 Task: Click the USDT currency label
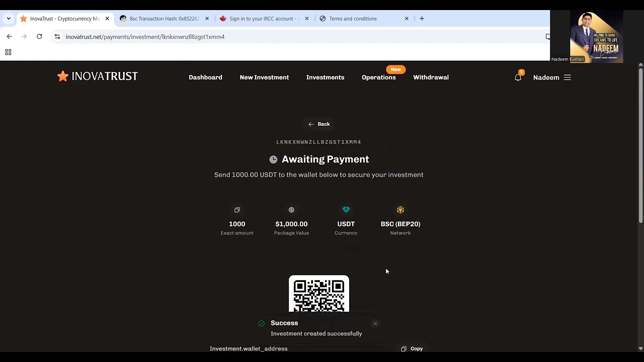coord(346,224)
